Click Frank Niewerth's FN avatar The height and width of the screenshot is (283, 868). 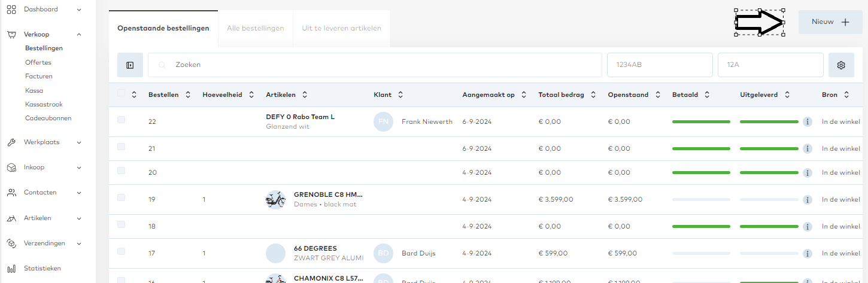pos(383,122)
